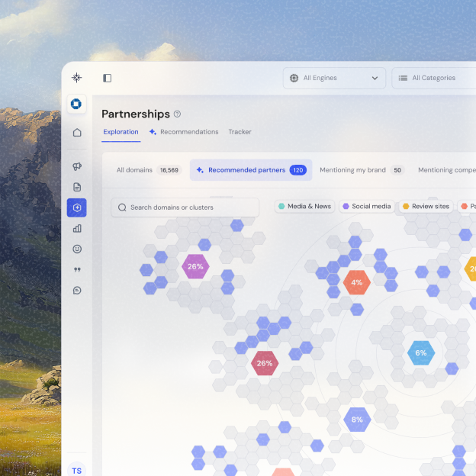476x476 pixels.
Task: Go to Home icon in sidebar
Action: pos(77,133)
